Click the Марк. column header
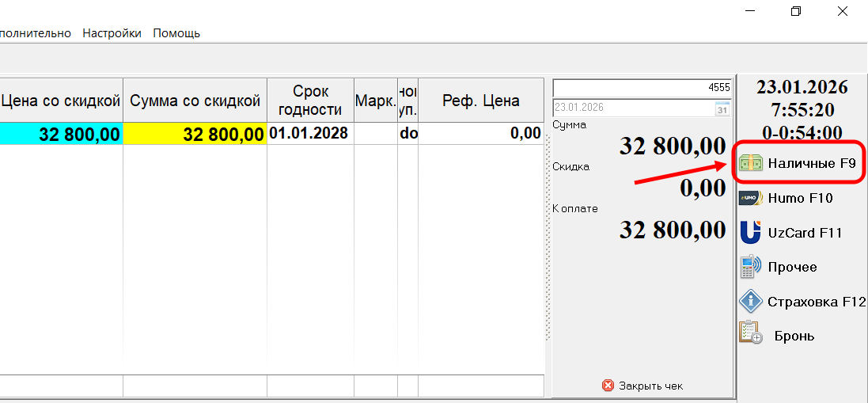868x403 pixels. (375, 101)
